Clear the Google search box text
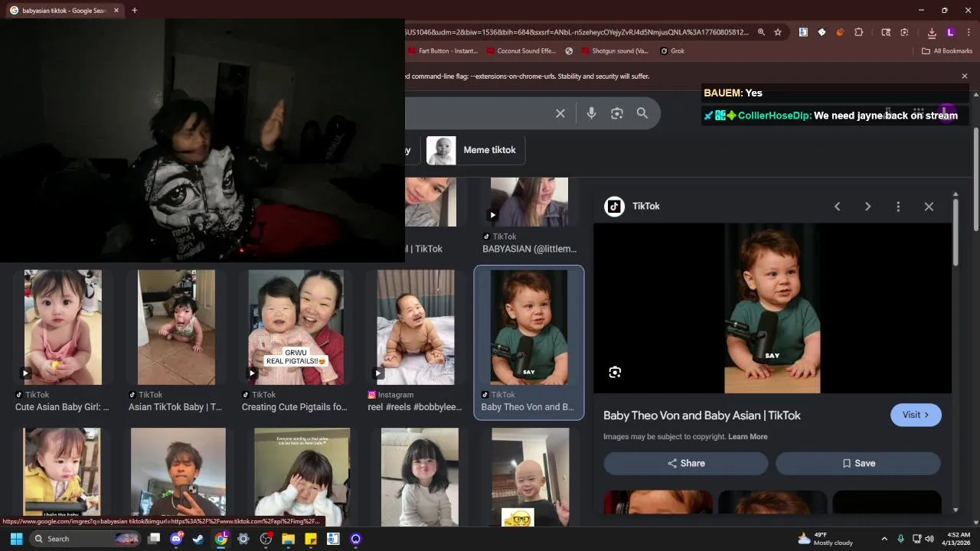Image resolution: width=980 pixels, height=551 pixels. point(560,113)
